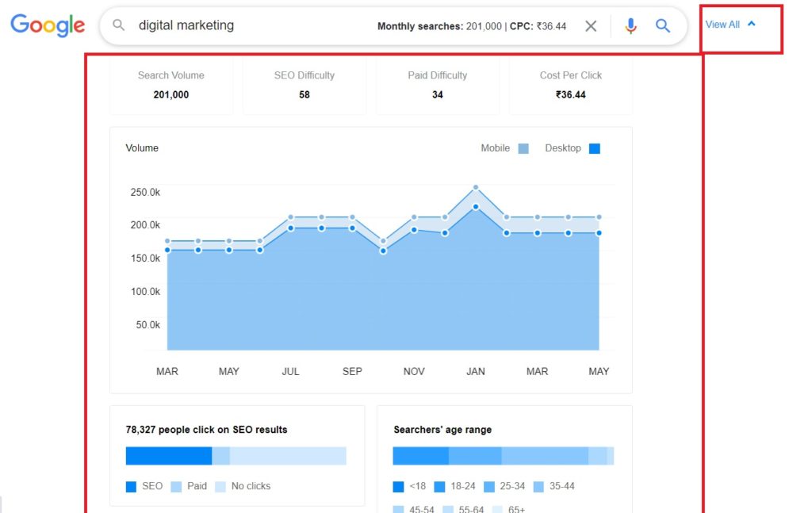Image resolution: width=812 pixels, height=513 pixels.
Task: Select the Paid Difficulty card
Action: point(438,86)
